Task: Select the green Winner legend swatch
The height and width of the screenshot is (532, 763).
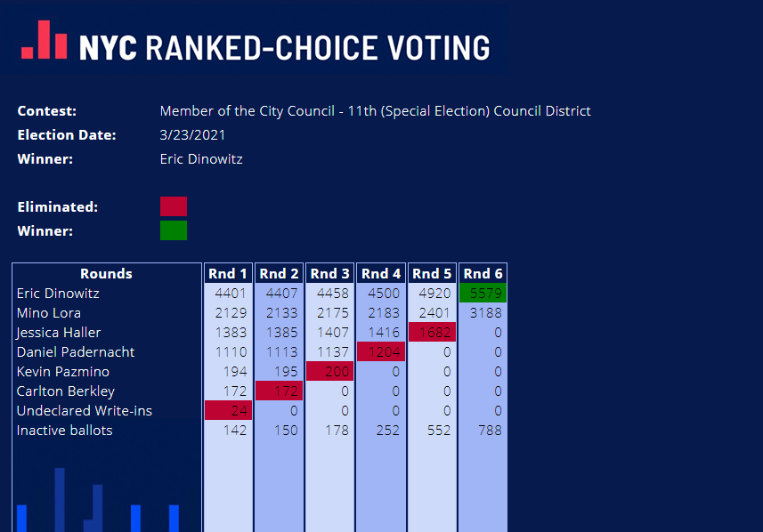Action: click(174, 230)
